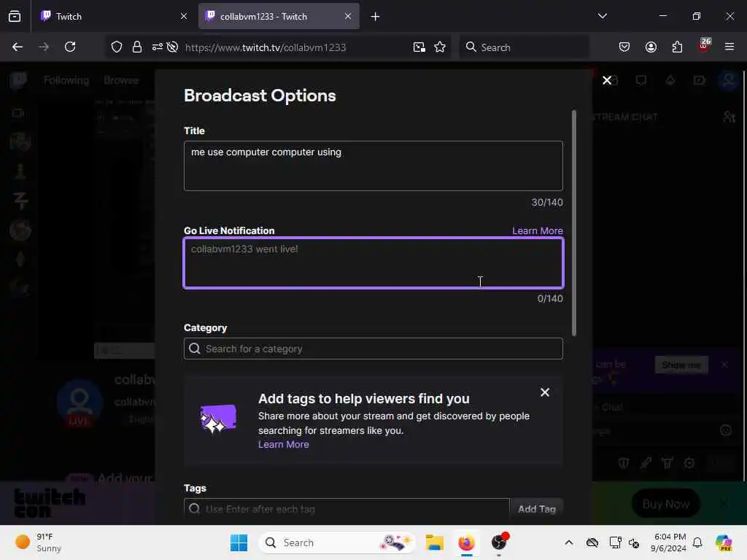This screenshot has height=560, width=747.
Task: Open the Extensions puzzle icon
Action: (677, 47)
